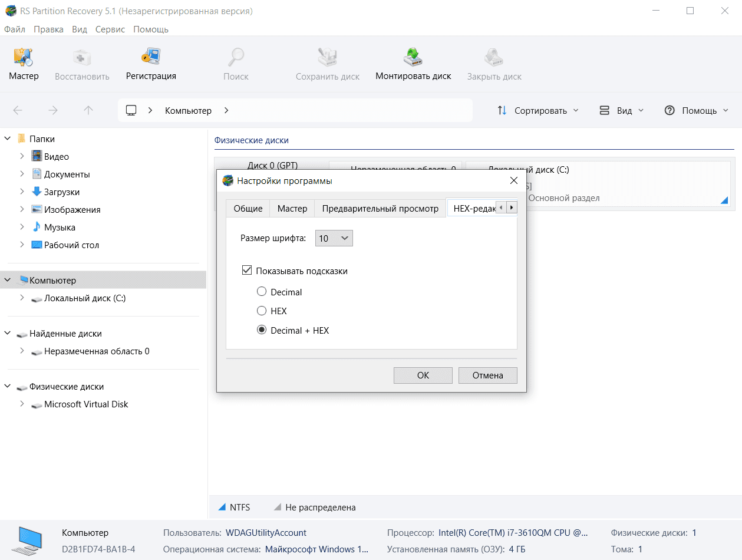
Task: Select Локальный диск (C:) in tree
Action: (85, 298)
